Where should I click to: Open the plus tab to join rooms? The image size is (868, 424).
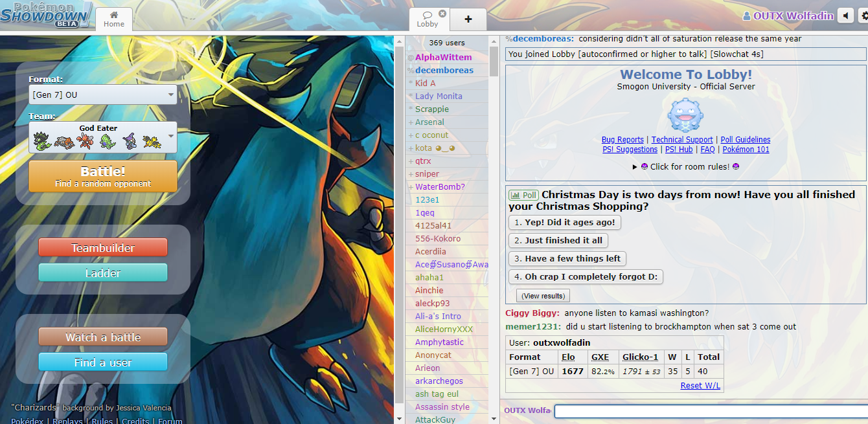click(x=468, y=19)
